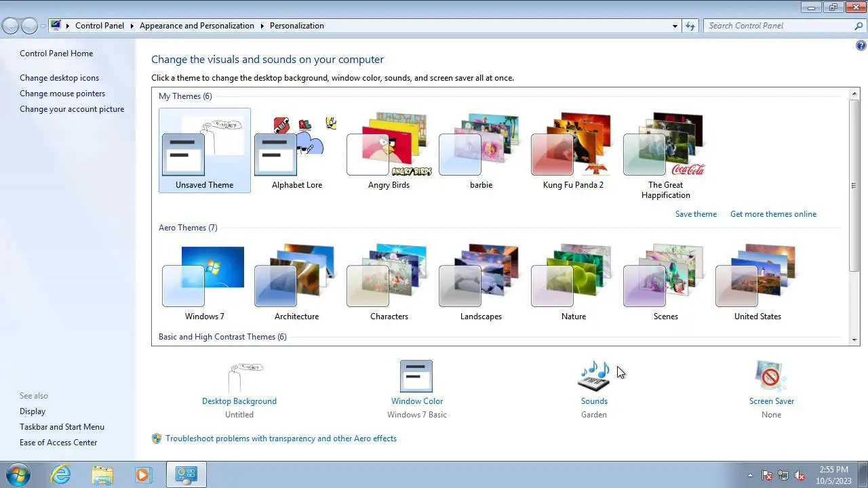
Task: Open the Window Color icon
Action: pyautogui.click(x=416, y=376)
